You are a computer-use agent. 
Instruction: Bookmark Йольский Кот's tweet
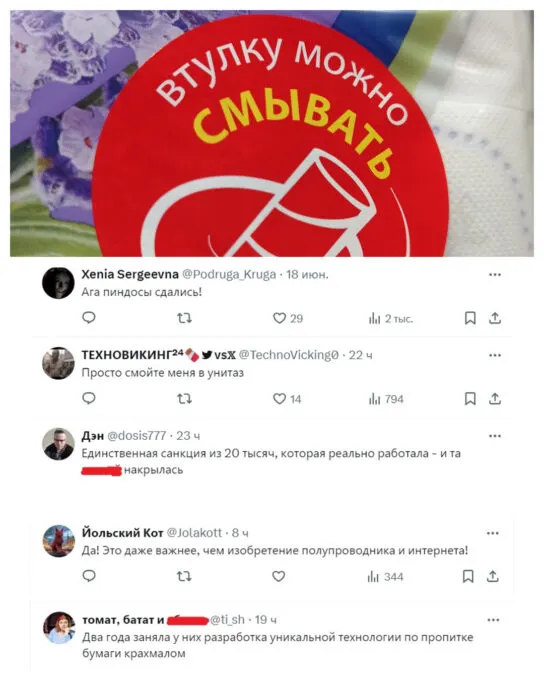click(468, 576)
